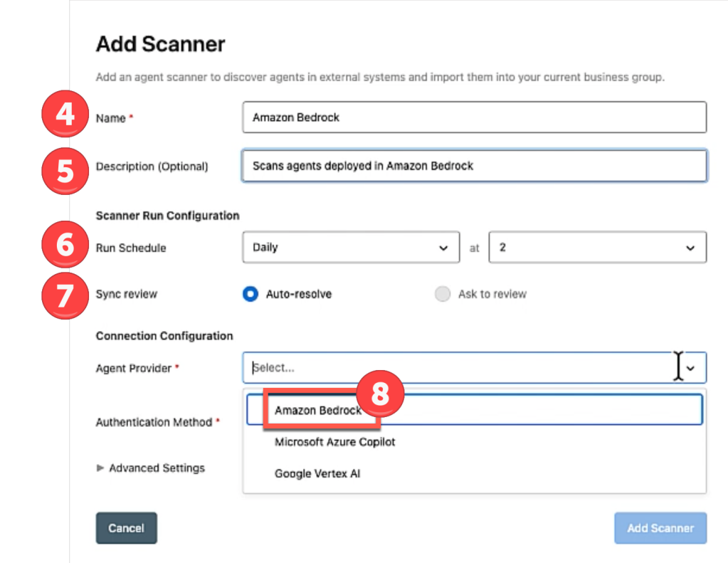The width and height of the screenshot is (728, 563).
Task: Open the Run Schedule dropdown showing Daily
Action: click(351, 247)
